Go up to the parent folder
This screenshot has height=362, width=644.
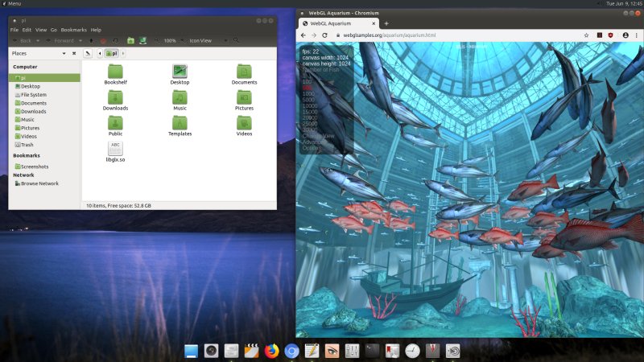[x=91, y=40]
